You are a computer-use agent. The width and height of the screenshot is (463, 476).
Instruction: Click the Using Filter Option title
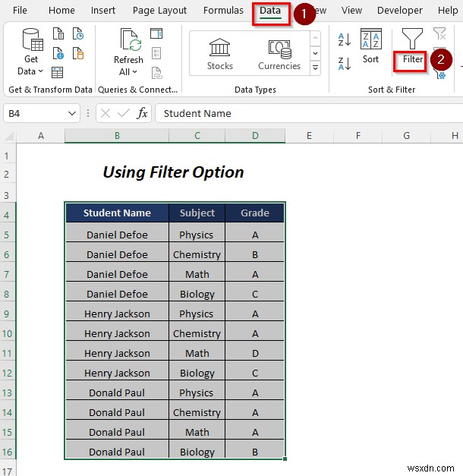(173, 172)
